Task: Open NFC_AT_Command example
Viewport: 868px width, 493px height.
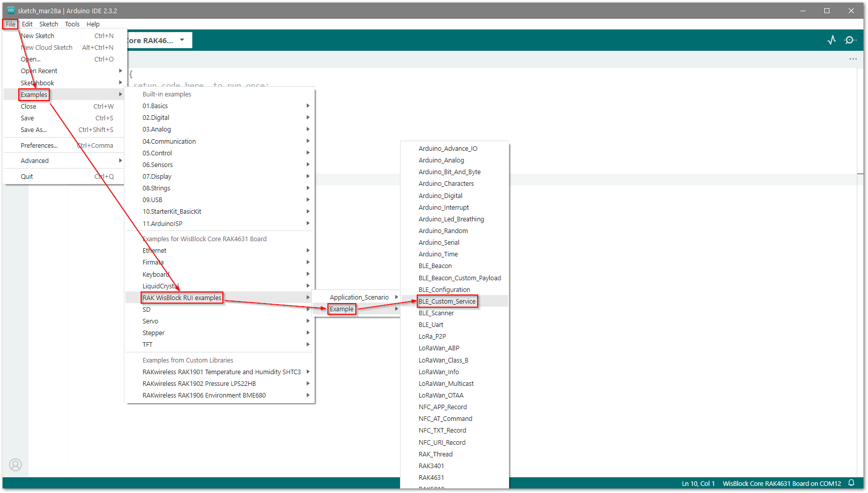Action: (455, 418)
